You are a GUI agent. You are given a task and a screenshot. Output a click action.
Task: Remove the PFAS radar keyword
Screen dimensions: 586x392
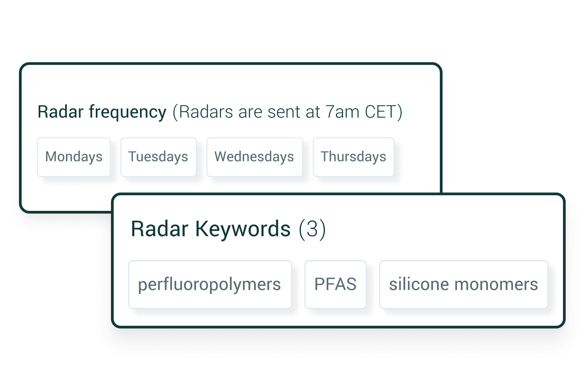(335, 284)
